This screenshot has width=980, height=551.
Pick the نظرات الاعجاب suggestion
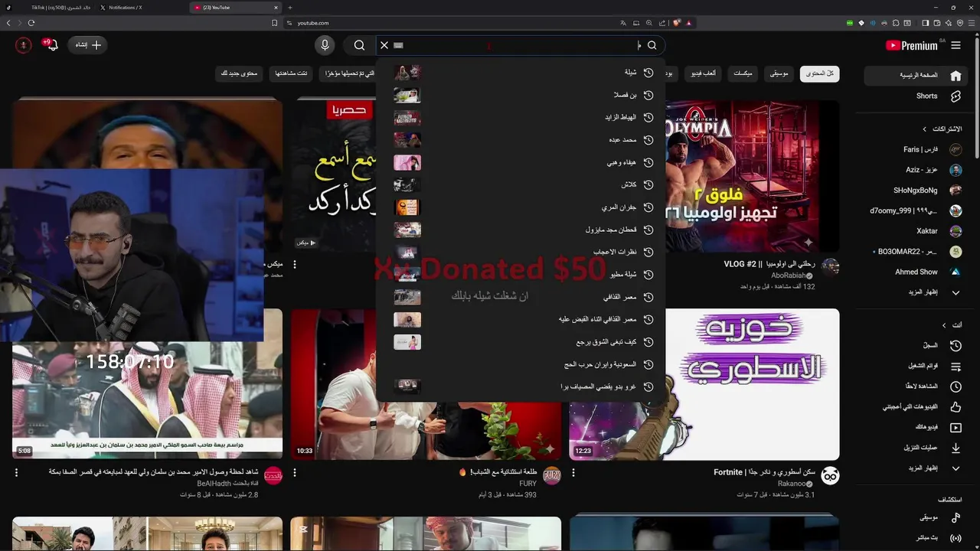(x=521, y=252)
